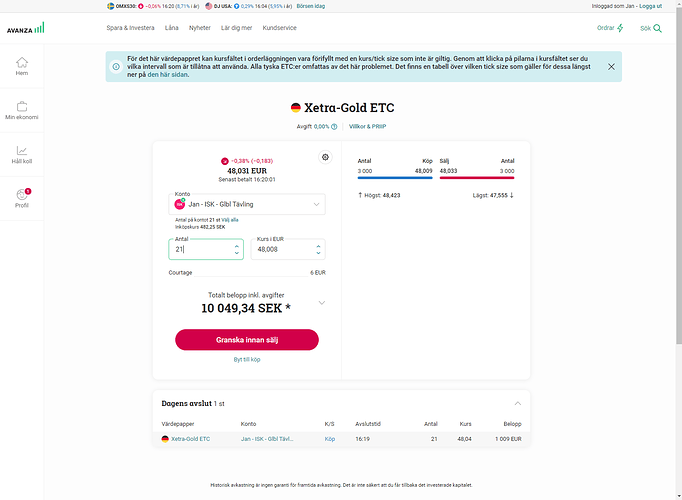Open the Nyheter menu item
This screenshot has width=682, height=500.
[200, 28]
